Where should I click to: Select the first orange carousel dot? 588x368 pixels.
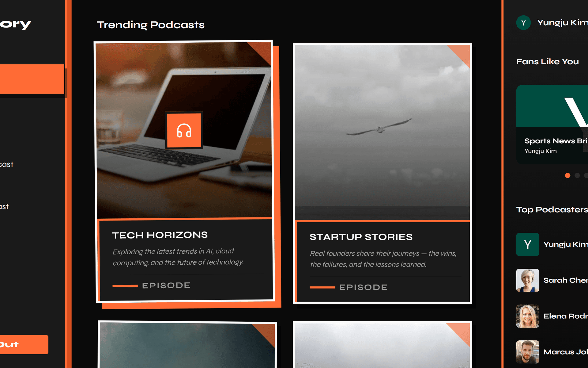[x=567, y=175]
